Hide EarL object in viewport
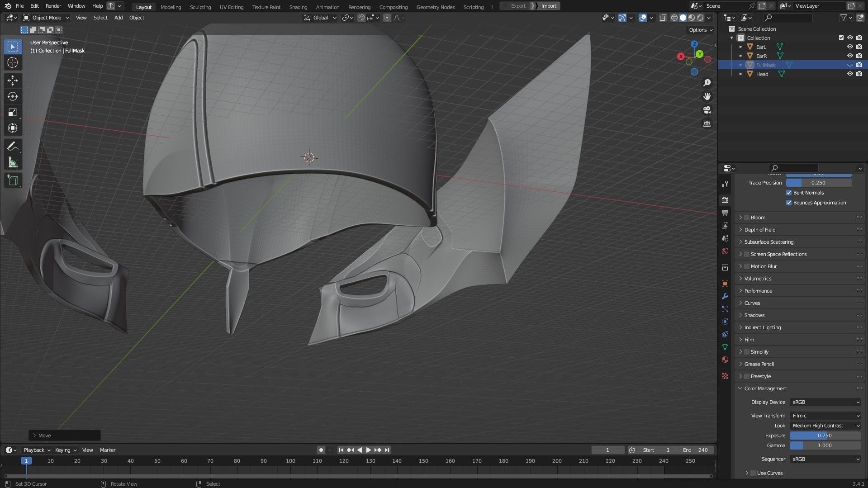The height and width of the screenshot is (488, 868). tap(850, 47)
